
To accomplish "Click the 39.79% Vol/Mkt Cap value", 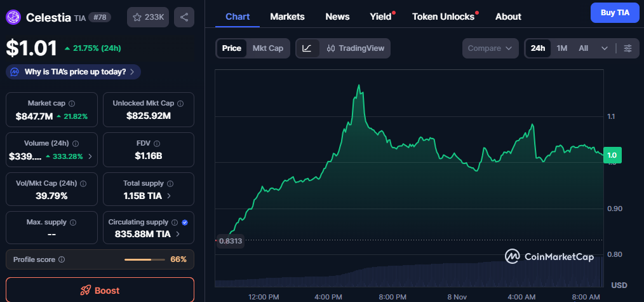I will (51, 196).
